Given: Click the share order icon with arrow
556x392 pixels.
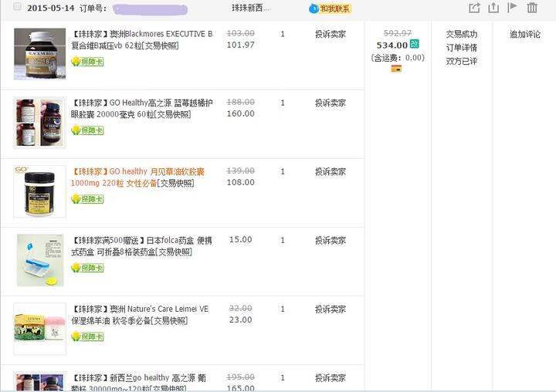Looking at the screenshot, I should 474,8.
